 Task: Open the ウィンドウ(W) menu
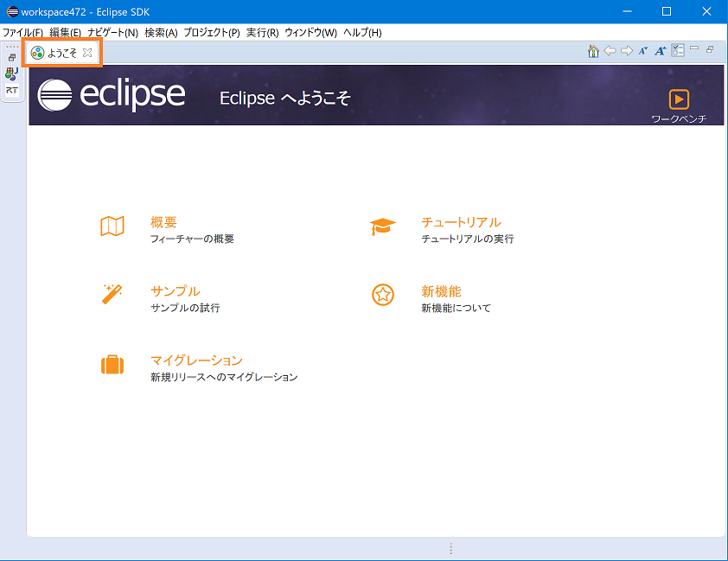310,33
